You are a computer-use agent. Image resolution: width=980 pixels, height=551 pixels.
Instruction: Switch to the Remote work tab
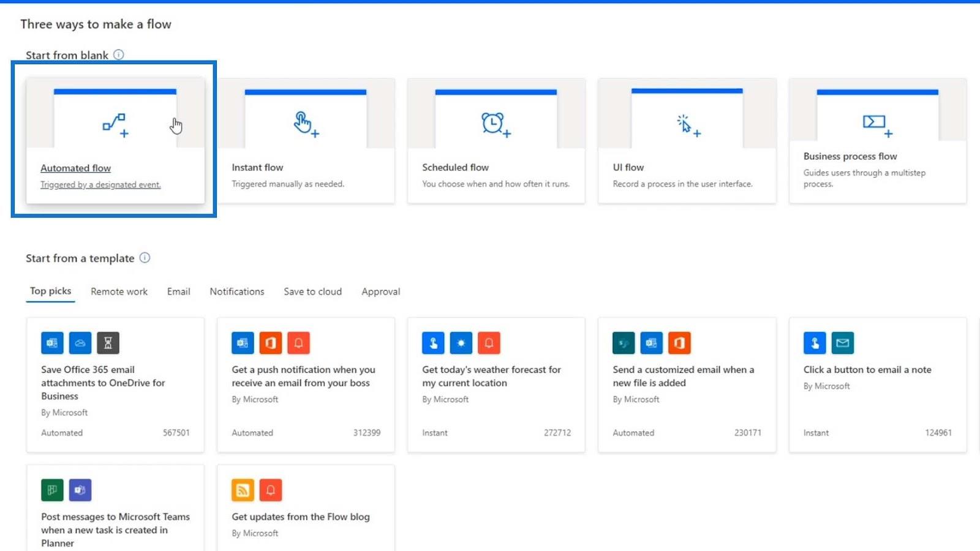pos(119,291)
